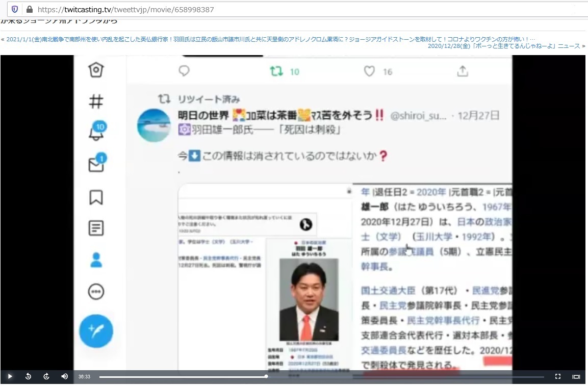Open messages envelope icon in sidebar
This screenshot has width=588, height=386.
tap(97, 163)
